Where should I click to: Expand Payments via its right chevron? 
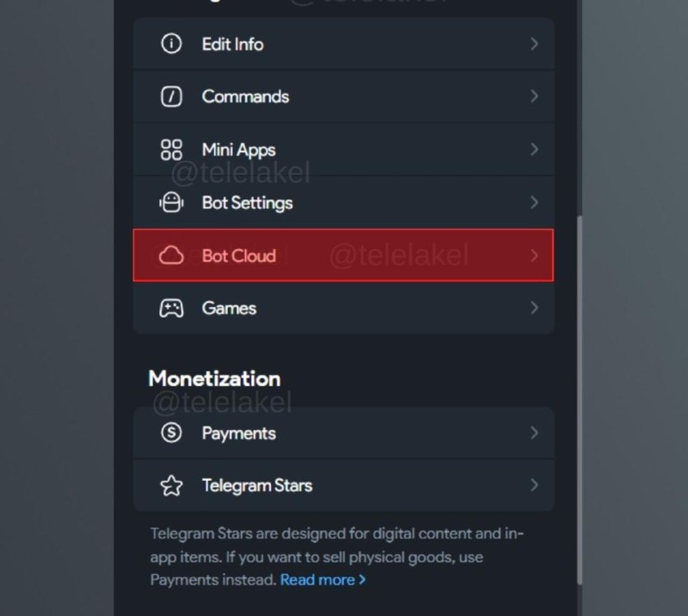point(534,433)
